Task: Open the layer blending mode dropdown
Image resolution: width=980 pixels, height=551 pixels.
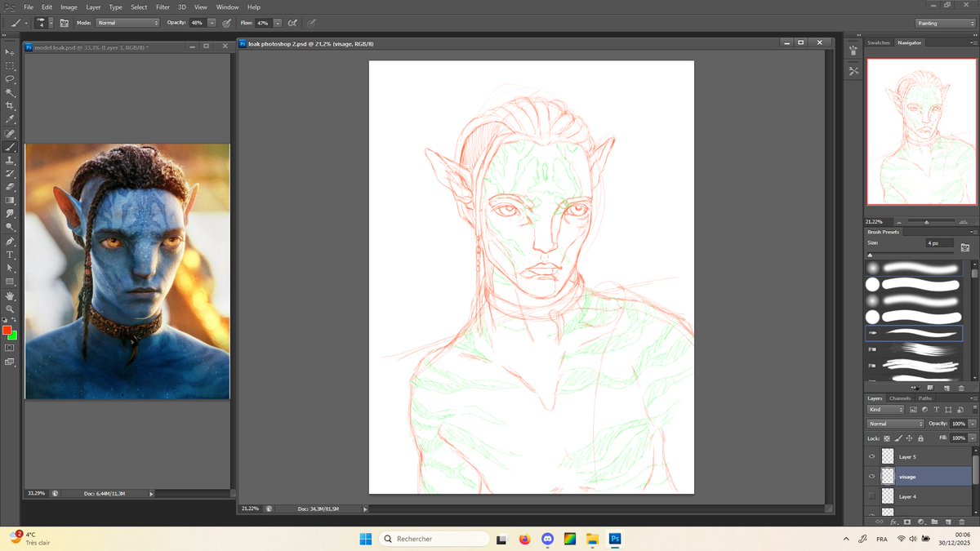Action: pos(894,423)
